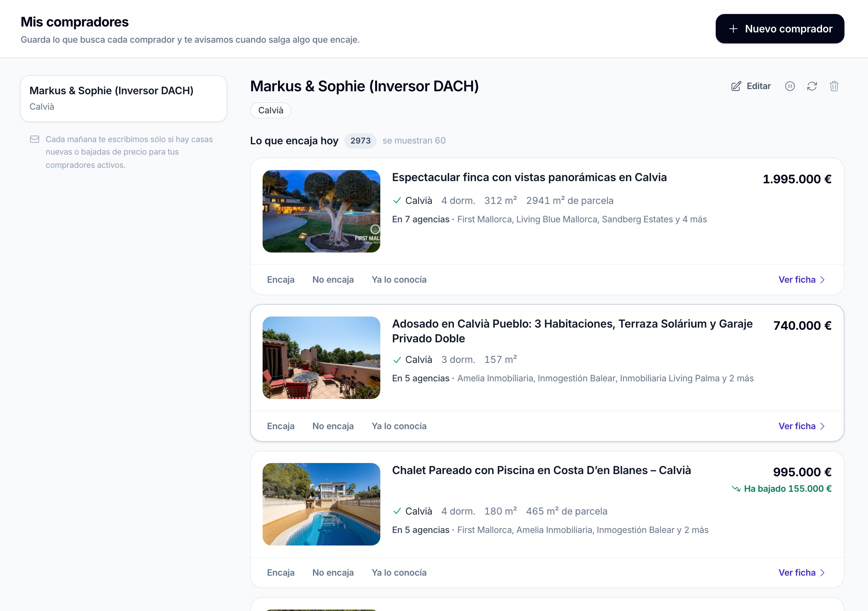Viewport: 868px width, 611px height.
Task: Click the se muestran 60 text
Action: pos(414,140)
